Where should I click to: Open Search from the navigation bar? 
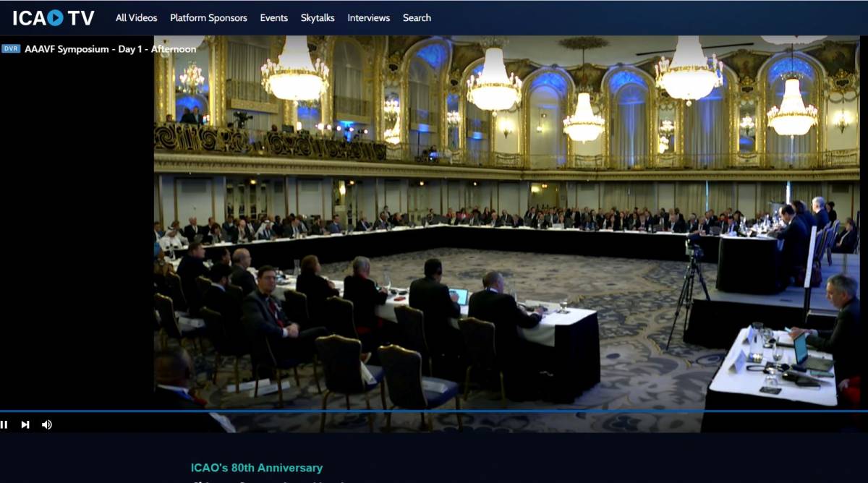tap(417, 17)
